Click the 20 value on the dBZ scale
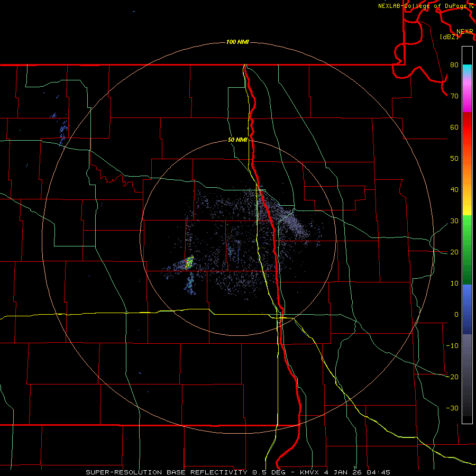Image resolution: width=476 pixels, height=476 pixels. tap(454, 252)
